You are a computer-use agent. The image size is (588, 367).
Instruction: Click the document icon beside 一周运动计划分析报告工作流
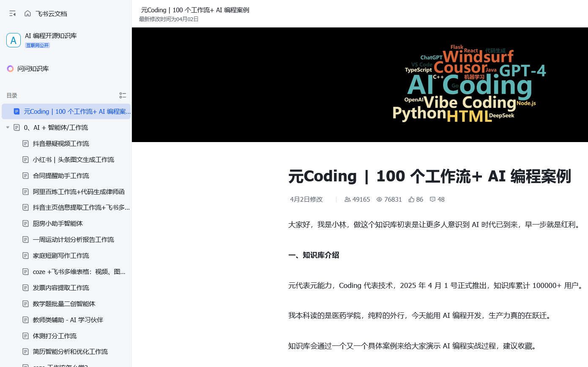[x=25, y=240]
